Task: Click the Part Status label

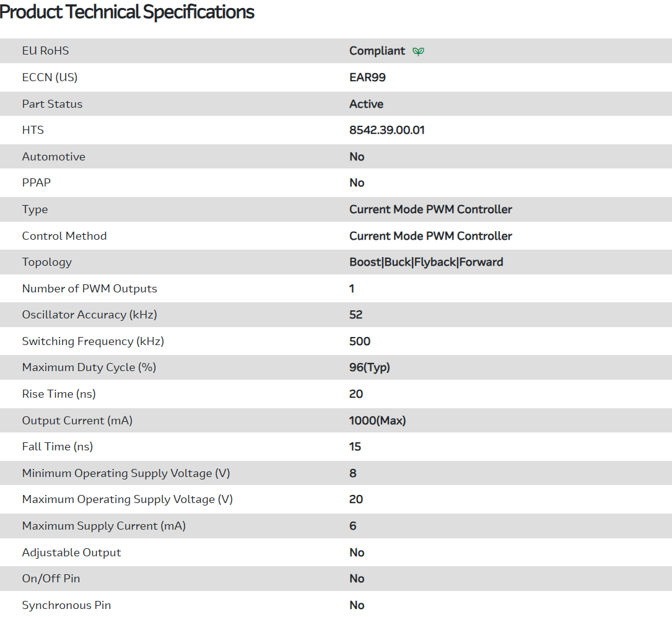Action: point(52,104)
